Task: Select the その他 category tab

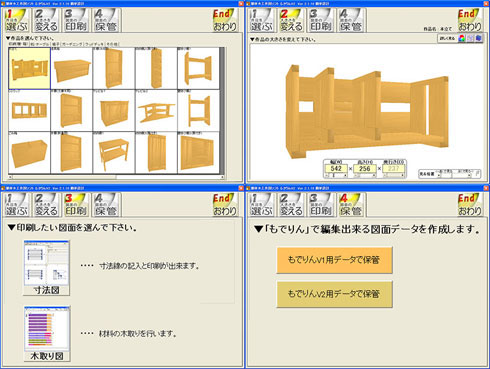Action: pos(112,44)
